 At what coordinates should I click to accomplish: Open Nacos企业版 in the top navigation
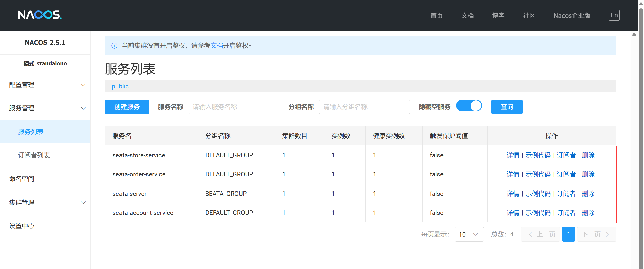(572, 16)
